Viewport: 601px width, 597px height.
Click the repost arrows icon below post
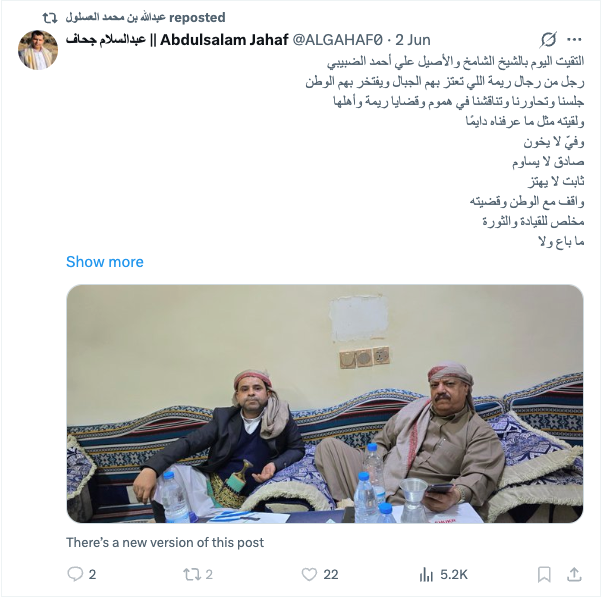tap(190, 574)
